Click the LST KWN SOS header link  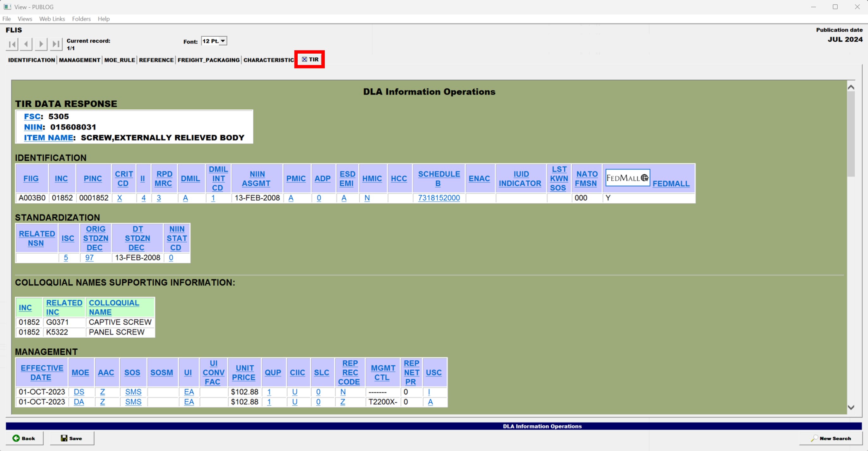click(559, 178)
